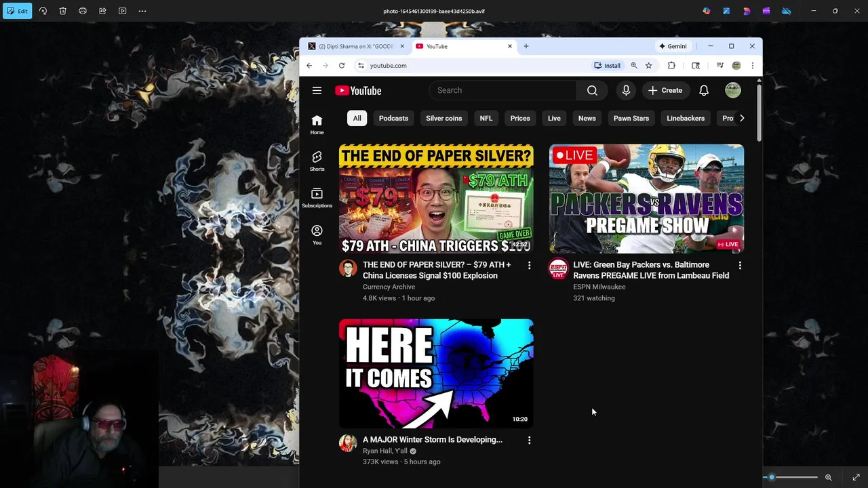This screenshot has height=488, width=868.
Task: Open the YouTube hamburger guide menu
Action: pyautogui.click(x=317, y=90)
